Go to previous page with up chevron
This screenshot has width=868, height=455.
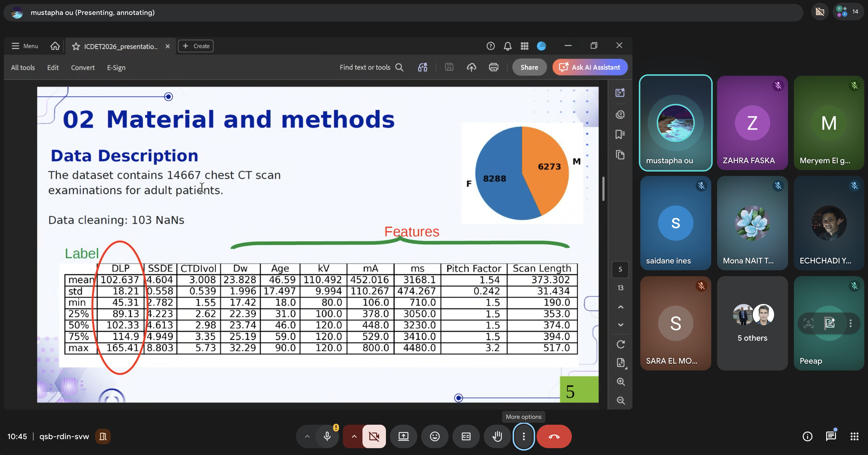[620, 307]
